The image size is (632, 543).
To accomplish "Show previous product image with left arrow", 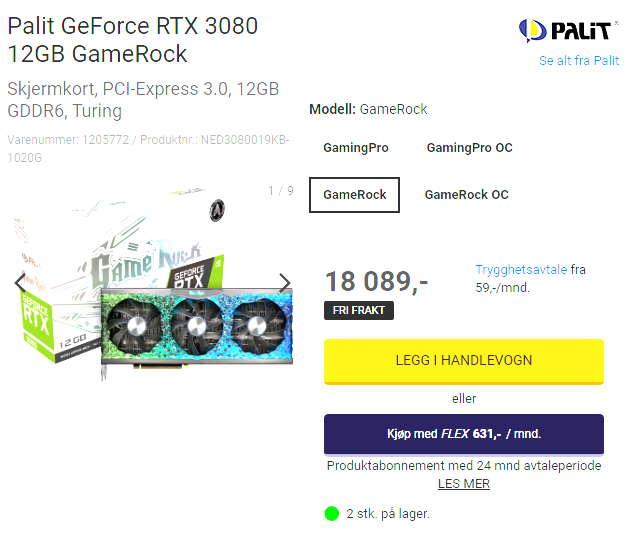I will click(x=20, y=282).
